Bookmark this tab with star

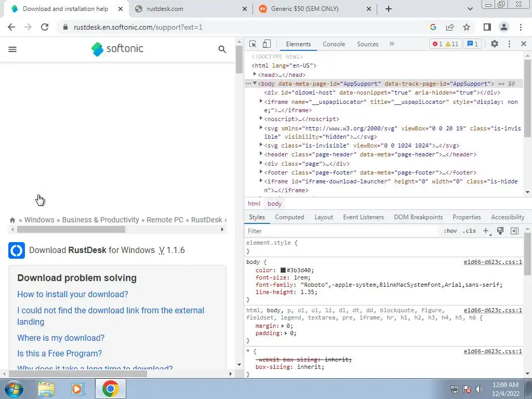pyautogui.click(x=467, y=27)
